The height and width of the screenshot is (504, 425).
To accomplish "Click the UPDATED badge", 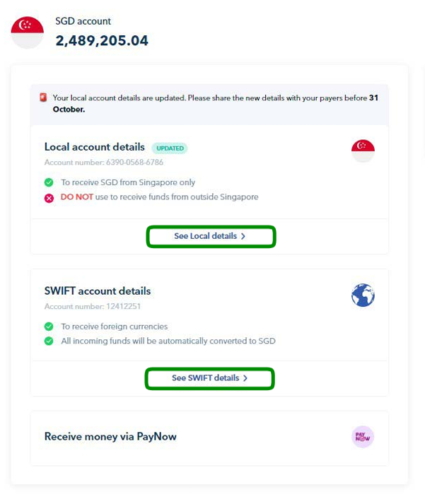I will [x=170, y=148].
